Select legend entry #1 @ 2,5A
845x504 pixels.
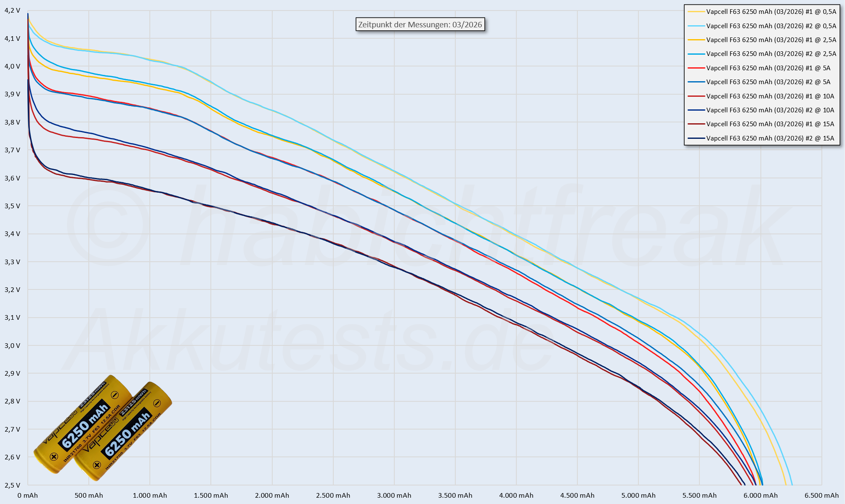(x=771, y=40)
